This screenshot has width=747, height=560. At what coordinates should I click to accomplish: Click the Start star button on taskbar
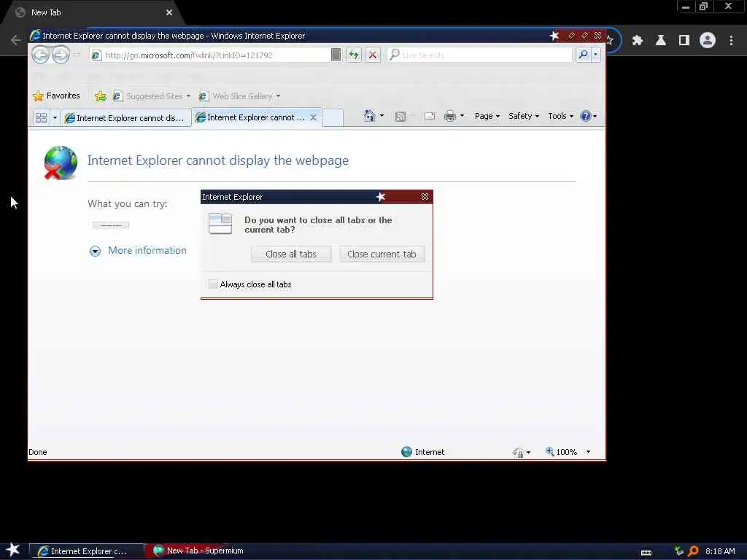[13, 550]
